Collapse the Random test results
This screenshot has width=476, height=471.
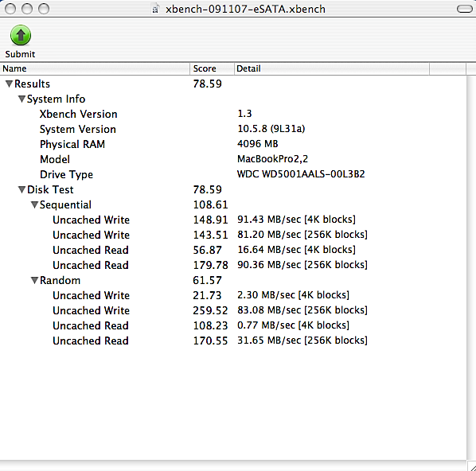click(34, 280)
